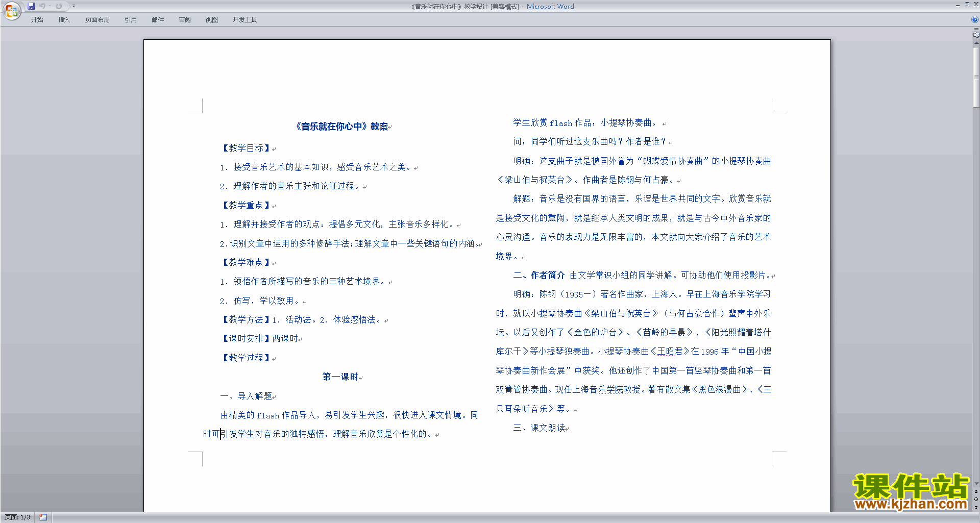Click the line 接受音乐艺术的基本知识
980x523 pixels.
point(317,167)
